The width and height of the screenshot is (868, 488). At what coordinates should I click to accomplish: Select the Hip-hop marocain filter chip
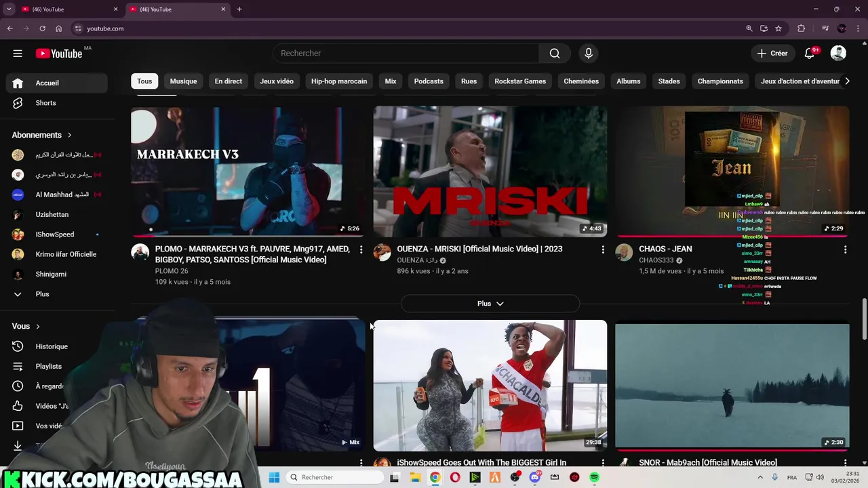[339, 81]
